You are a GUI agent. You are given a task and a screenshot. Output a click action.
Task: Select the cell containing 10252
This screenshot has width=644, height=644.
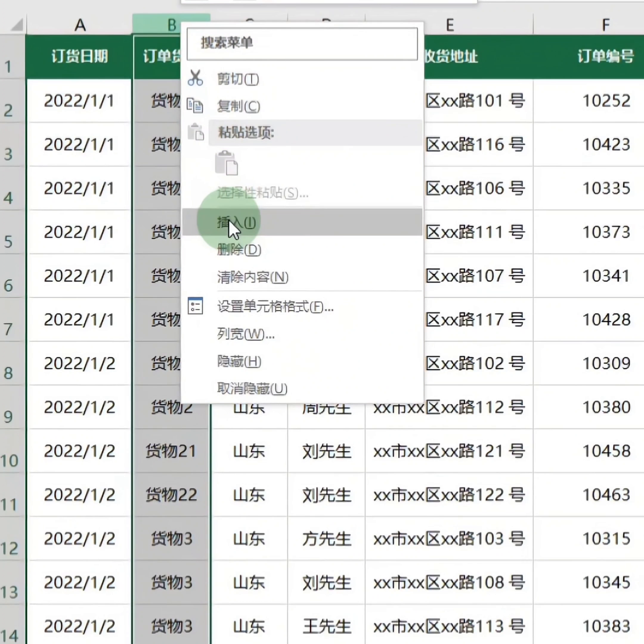coord(607,101)
